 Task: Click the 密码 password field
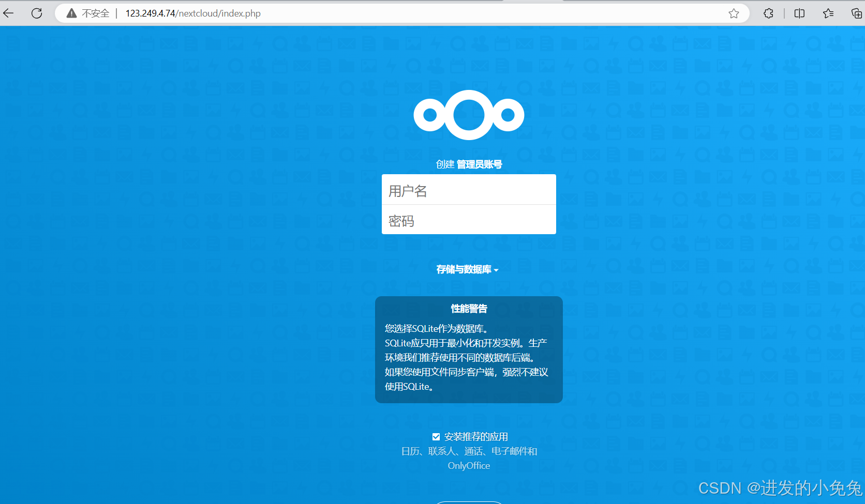point(469,220)
